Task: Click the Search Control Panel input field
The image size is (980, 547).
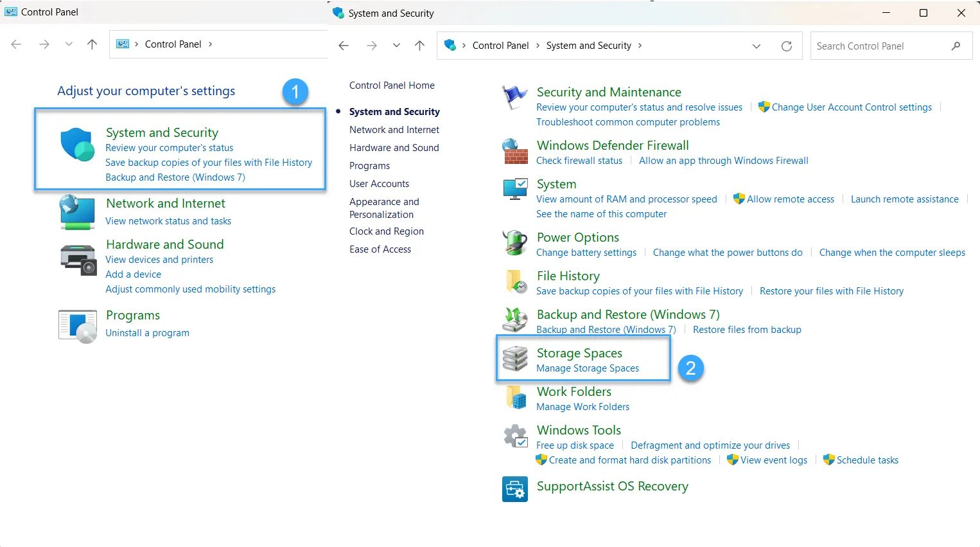Action: (891, 46)
